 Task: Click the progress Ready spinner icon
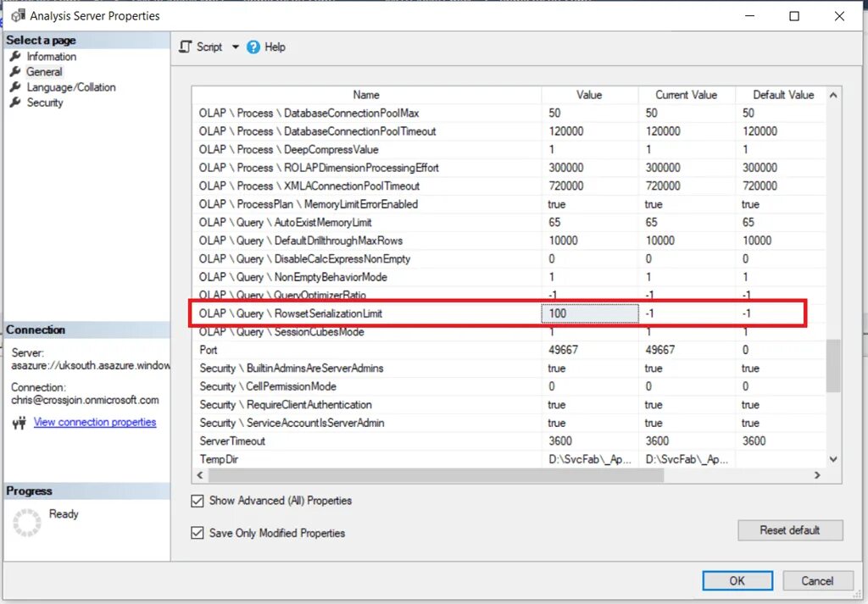pyautogui.click(x=26, y=523)
